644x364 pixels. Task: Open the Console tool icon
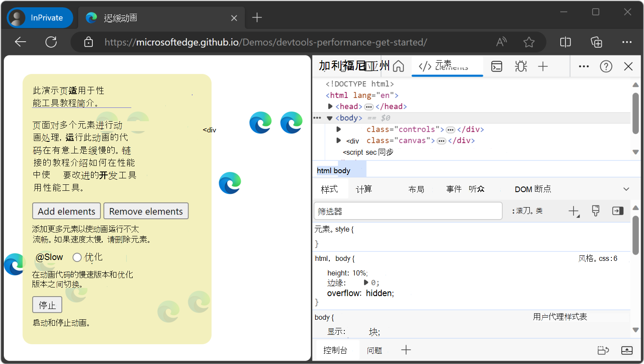497,66
